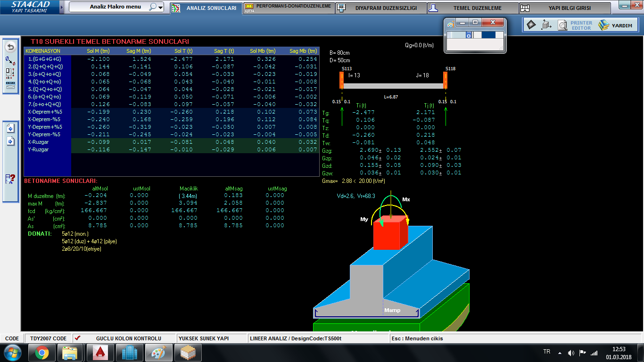
Task: Open print preview magnifier page icon
Action: tap(562, 25)
